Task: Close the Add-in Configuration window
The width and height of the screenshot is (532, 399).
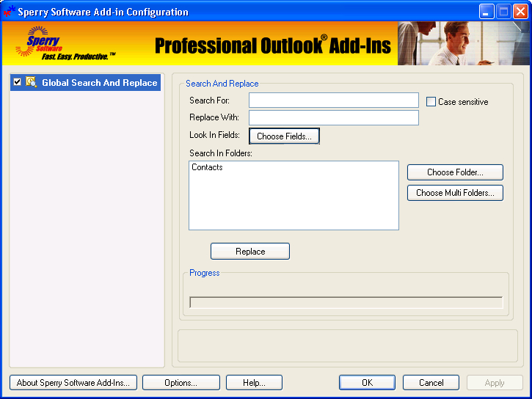Action: tap(520, 12)
